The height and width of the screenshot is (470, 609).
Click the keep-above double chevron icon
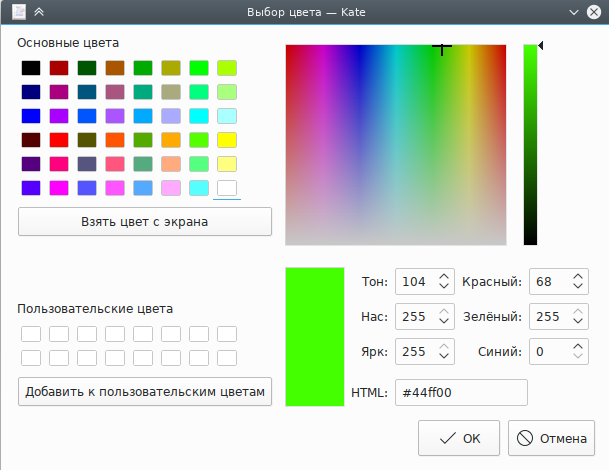(39, 12)
